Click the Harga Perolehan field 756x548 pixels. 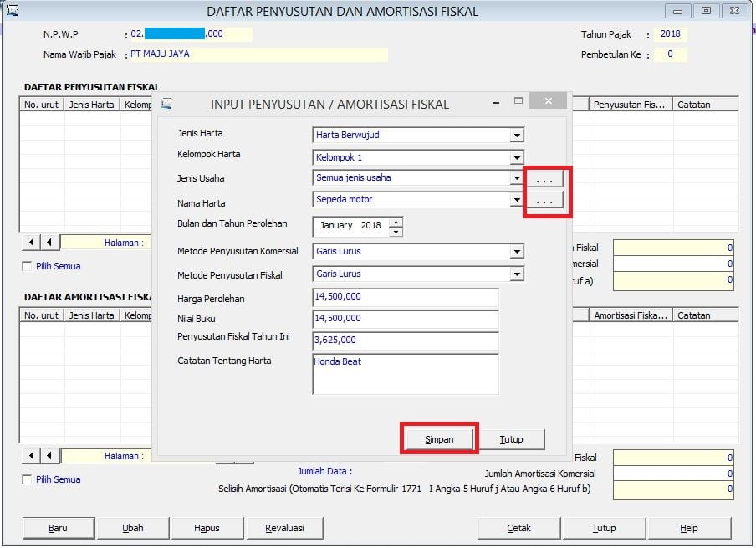(406, 297)
